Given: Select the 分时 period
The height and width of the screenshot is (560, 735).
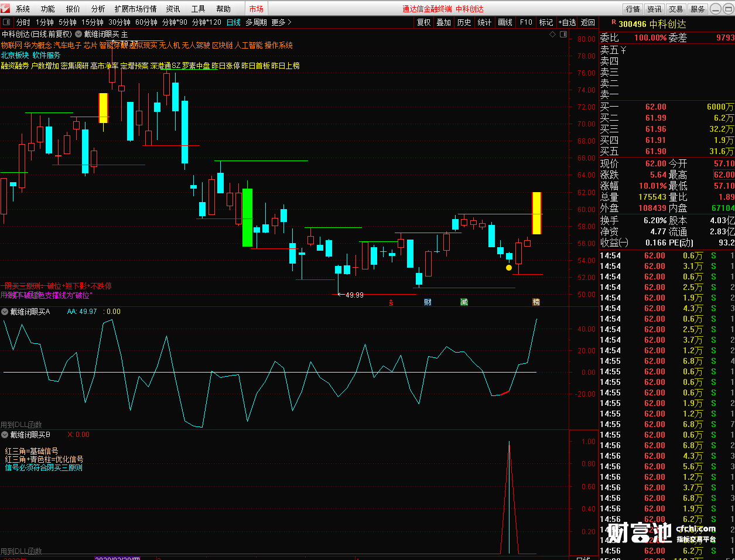Looking at the screenshot, I should coord(23,22).
